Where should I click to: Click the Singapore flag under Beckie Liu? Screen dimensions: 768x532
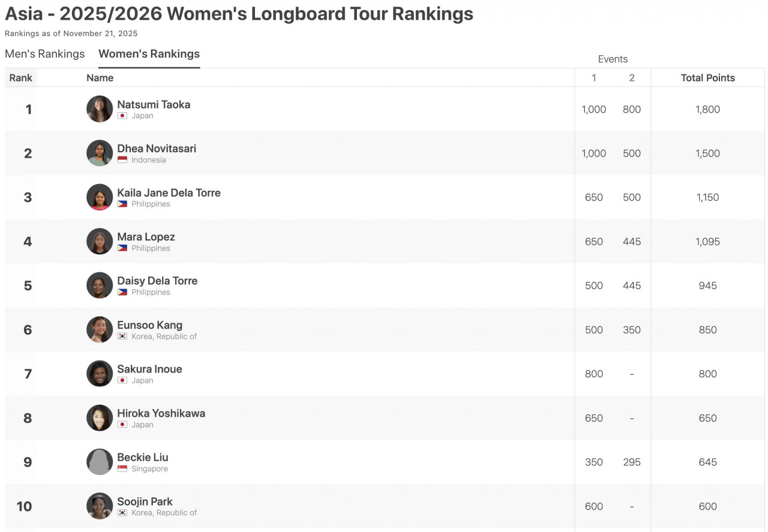coord(122,469)
